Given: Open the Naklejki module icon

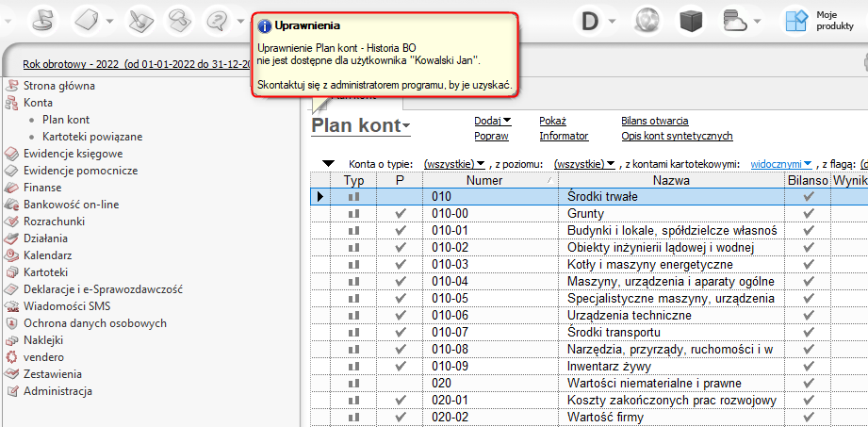Looking at the screenshot, I should (x=10, y=340).
